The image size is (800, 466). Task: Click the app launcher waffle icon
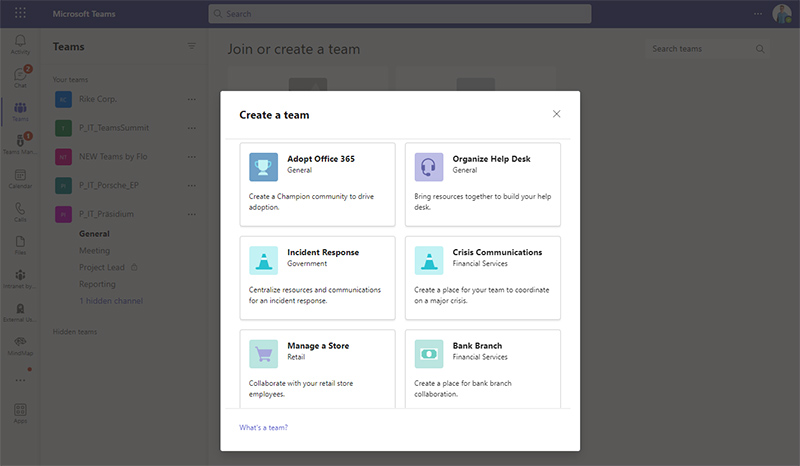point(20,13)
